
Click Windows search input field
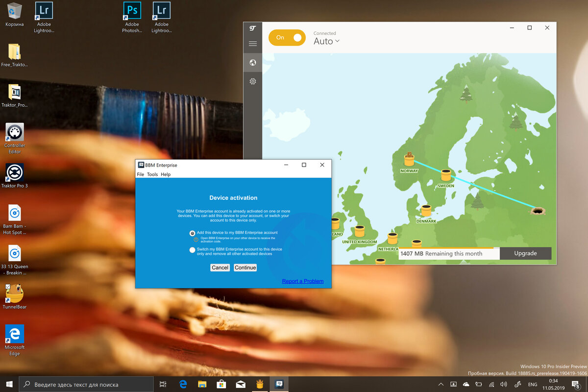86,385
